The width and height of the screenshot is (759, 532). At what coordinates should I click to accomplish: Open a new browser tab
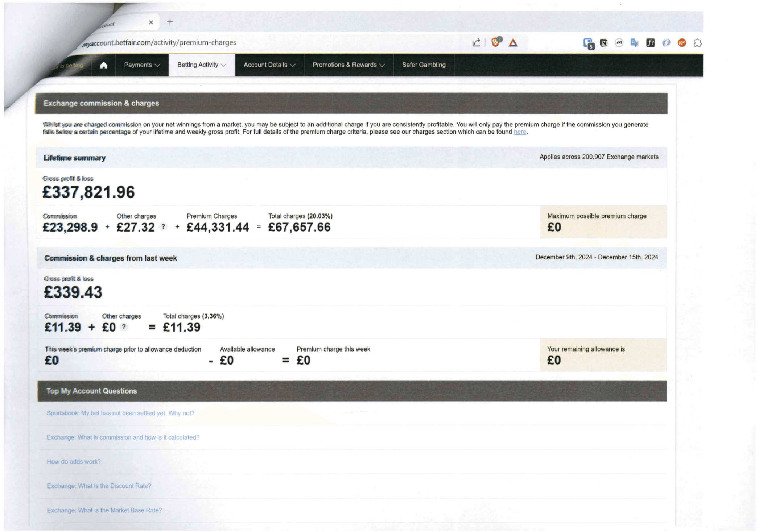coord(170,22)
